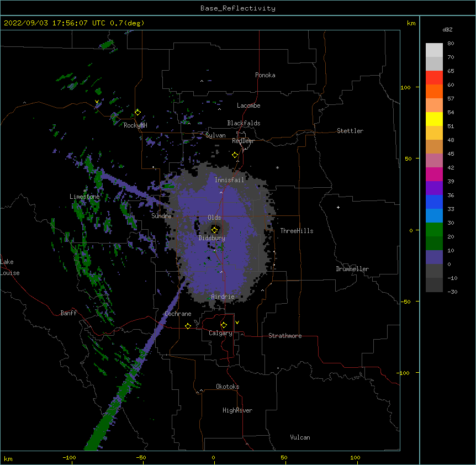Viewport: 476px width, 465px height.
Task: Choose the royal blue legend swatch
Action: coord(434,202)
